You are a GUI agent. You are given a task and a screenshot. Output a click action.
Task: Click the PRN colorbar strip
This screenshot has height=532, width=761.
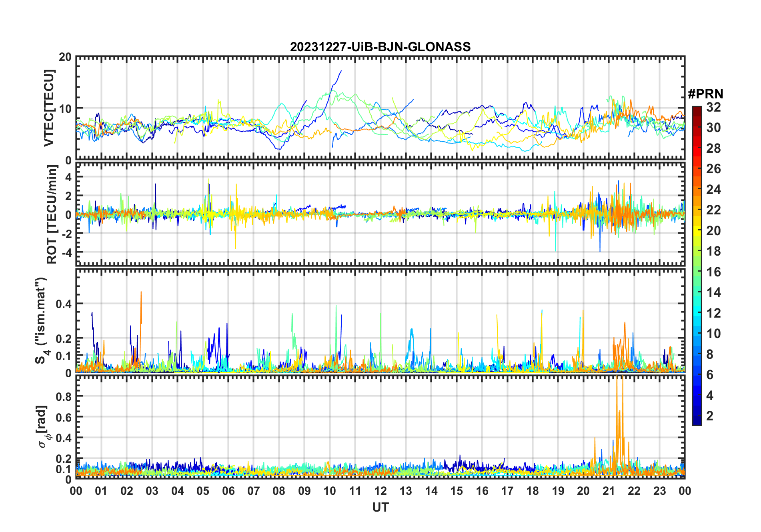point(697,266)
